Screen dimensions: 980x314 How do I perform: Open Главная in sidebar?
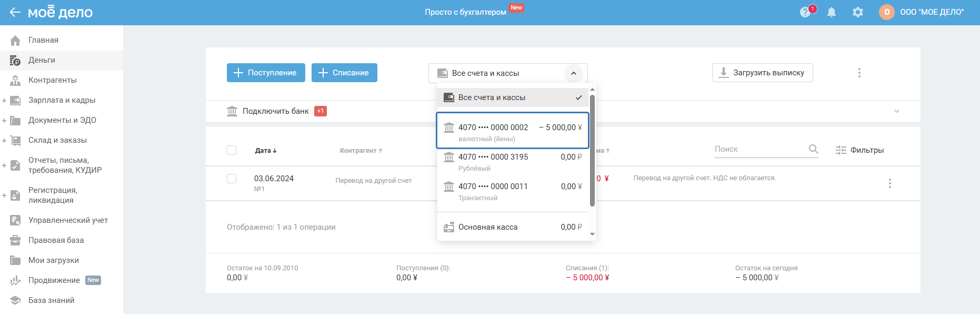[43, 40]
